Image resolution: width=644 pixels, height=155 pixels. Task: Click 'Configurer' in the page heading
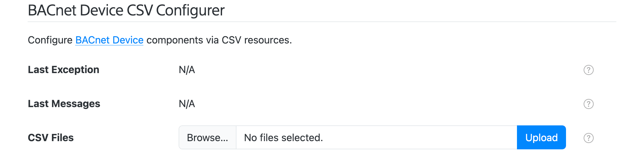[x=190, y=10]
